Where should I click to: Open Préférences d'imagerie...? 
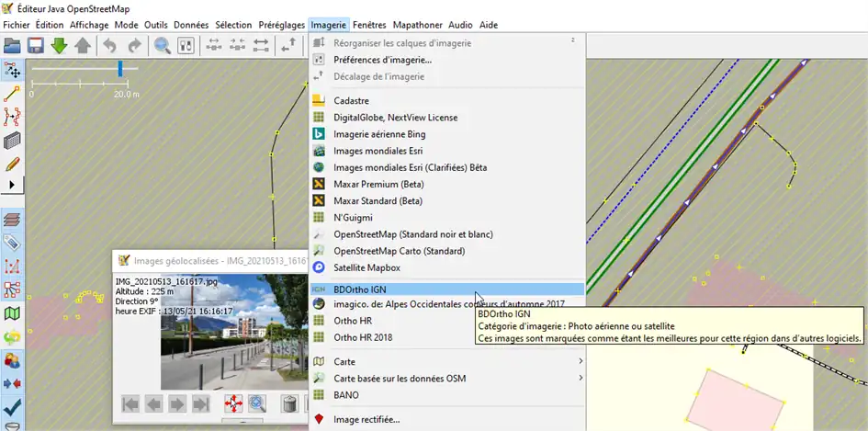pos(382,60)
